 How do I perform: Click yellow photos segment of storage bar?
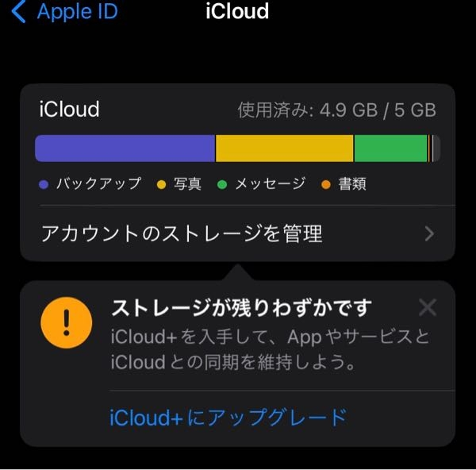[x=284, y=148]
